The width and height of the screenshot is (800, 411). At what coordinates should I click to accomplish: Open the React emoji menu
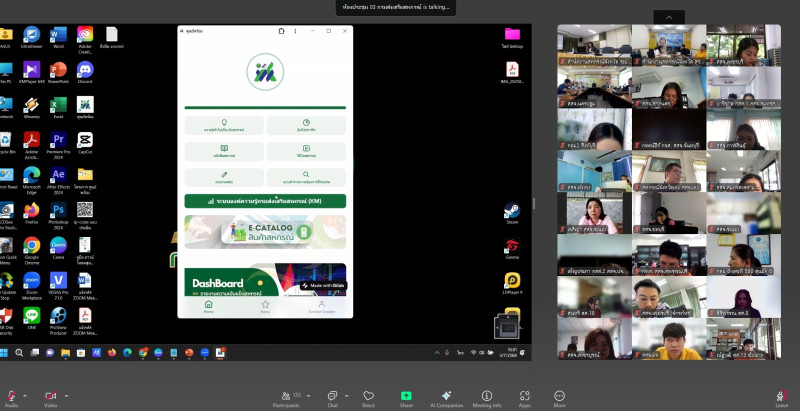[x=368, y=398]
